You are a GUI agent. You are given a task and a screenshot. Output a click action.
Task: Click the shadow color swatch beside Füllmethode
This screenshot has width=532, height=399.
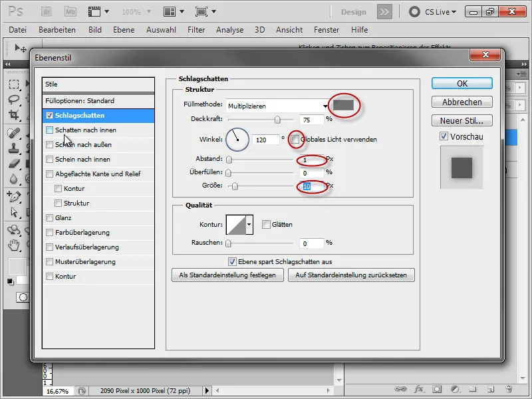coord(343,105)
